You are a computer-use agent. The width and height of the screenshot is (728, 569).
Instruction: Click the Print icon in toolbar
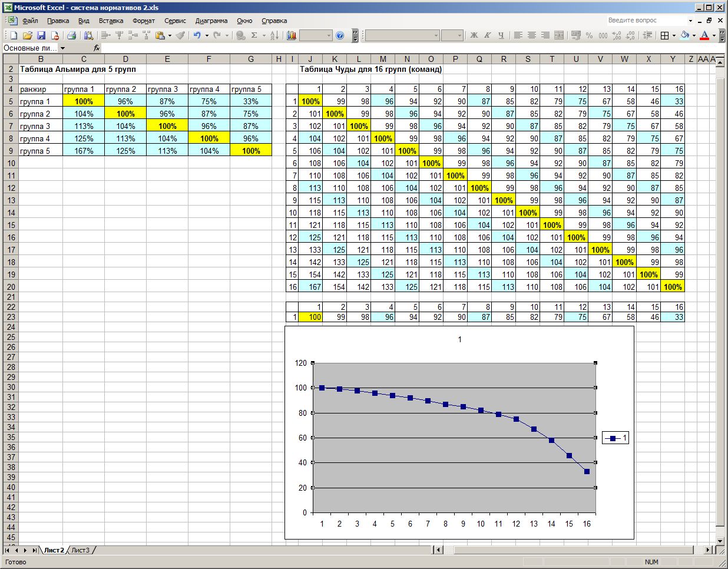click(71, 35)
